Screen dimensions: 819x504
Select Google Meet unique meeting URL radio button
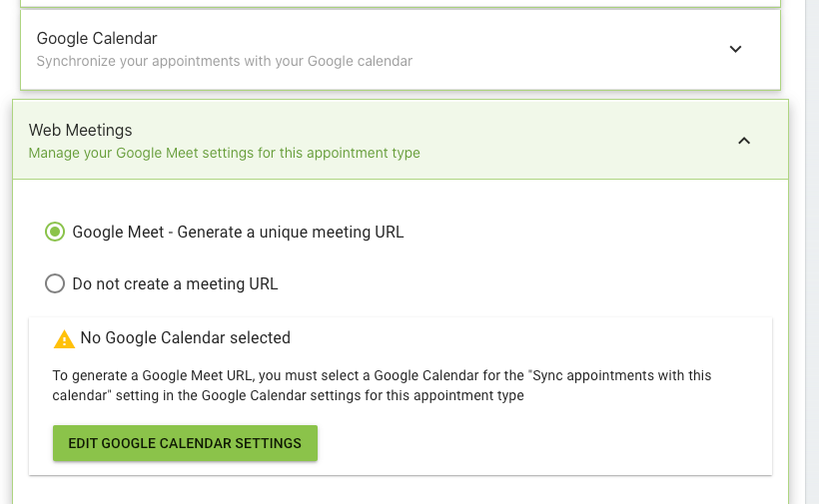click(55, 232)
